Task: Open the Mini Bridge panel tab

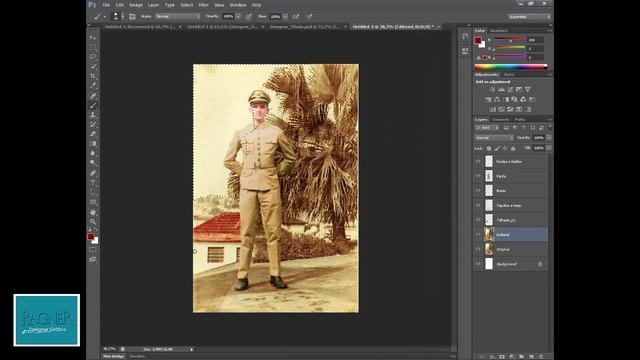Action: (113, 356)
